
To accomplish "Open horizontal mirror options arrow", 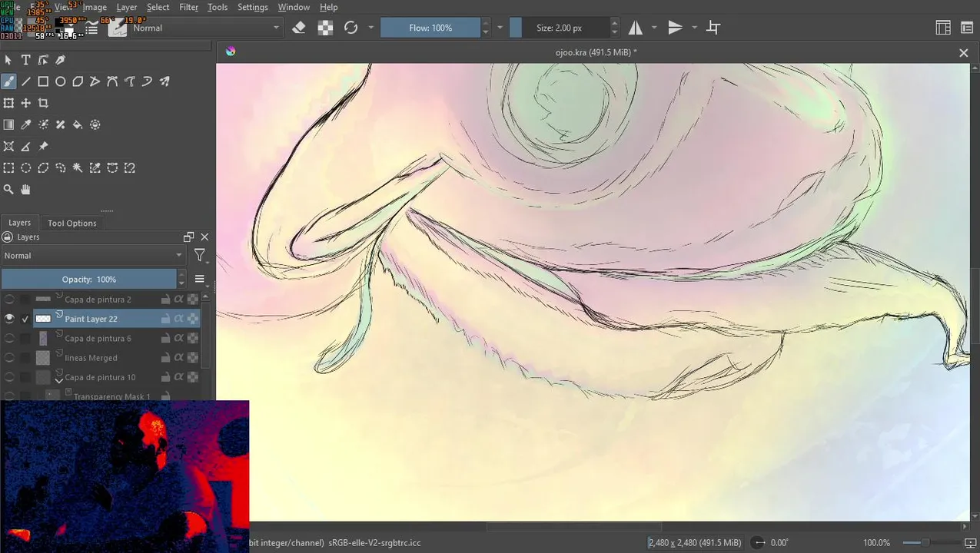I will point(654,28).
